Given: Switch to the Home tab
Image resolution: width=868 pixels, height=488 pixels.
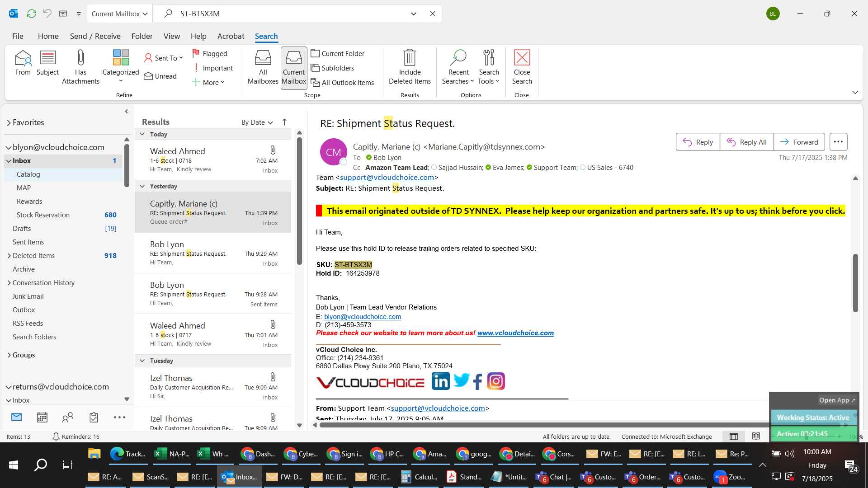Looking at the screenshot, I should [48, 36].
